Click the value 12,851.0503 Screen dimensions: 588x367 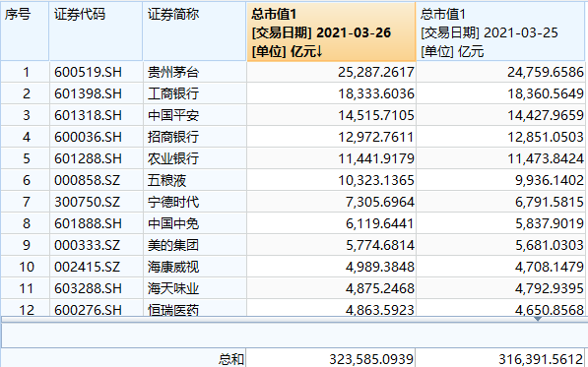pyautogui.click(x=546, y=137)
